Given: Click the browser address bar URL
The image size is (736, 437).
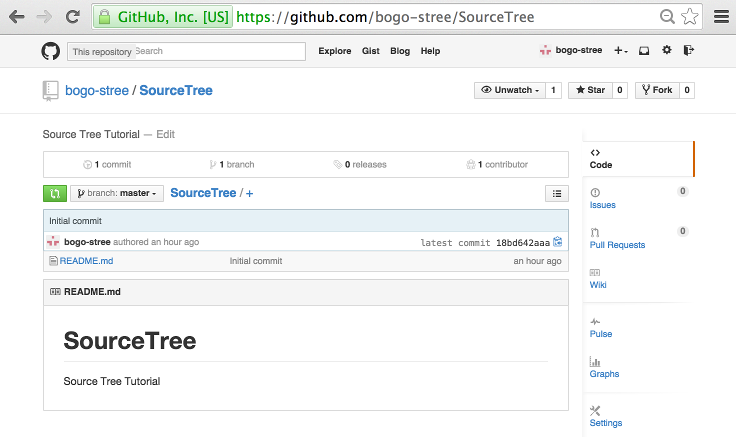Looking at the screenshot, I should [x=385, y=17].
